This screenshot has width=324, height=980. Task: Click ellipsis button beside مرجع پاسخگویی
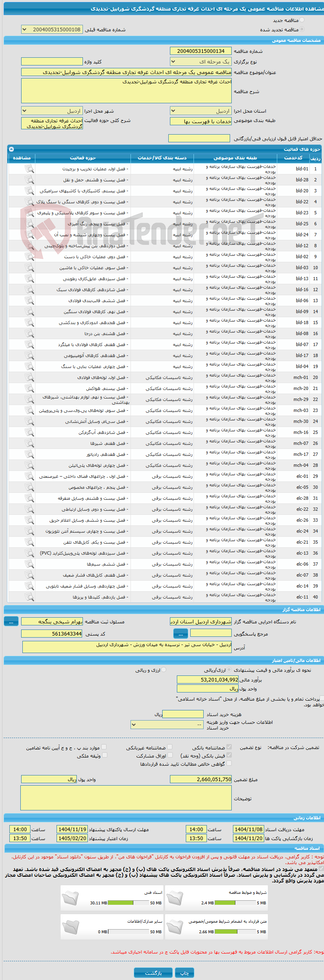pyautogui.click(x=180, y=634)
